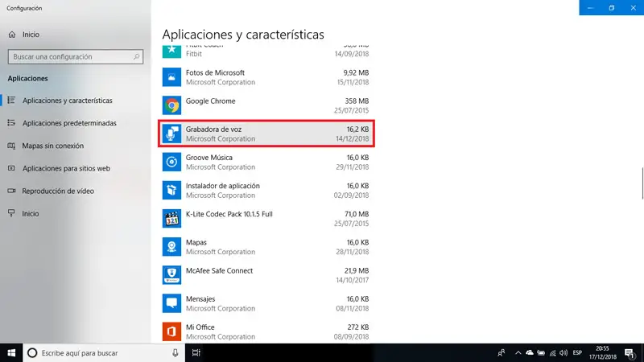This screenshot has height=362, width=644.
Task: Click the Aplicaciones para sitios web icon
Action: pyautogui.click(x=11, y=168)
